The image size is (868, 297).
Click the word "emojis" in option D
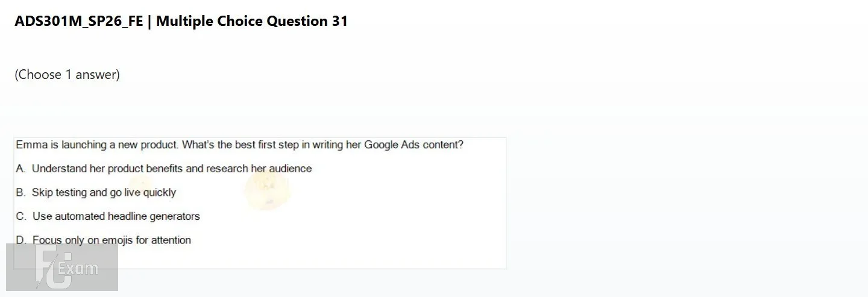118,240
